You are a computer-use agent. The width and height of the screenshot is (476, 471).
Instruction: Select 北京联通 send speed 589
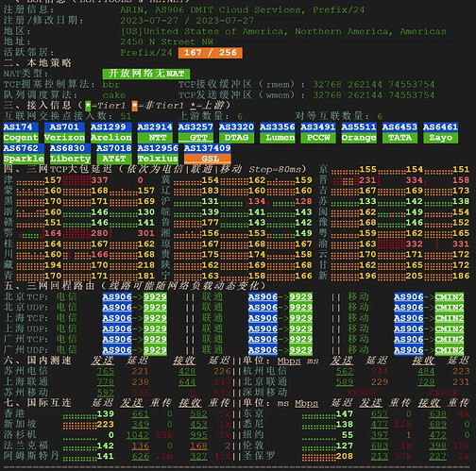(345, 382)
